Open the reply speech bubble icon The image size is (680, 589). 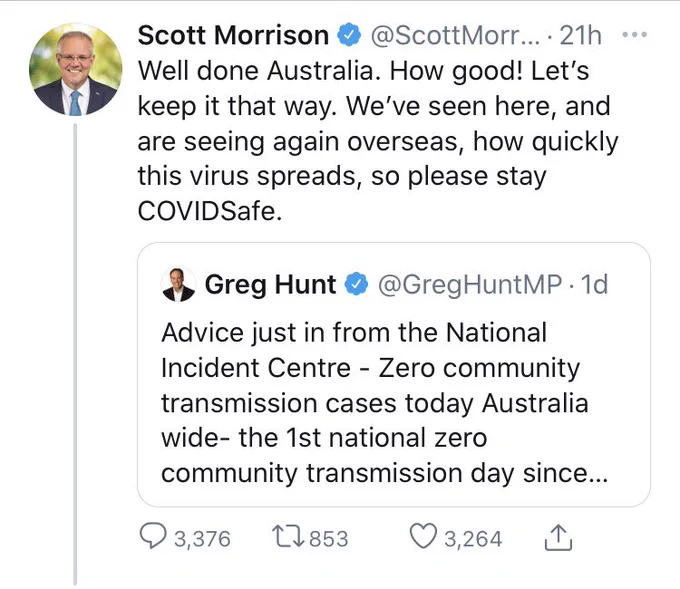pos(153,537)
